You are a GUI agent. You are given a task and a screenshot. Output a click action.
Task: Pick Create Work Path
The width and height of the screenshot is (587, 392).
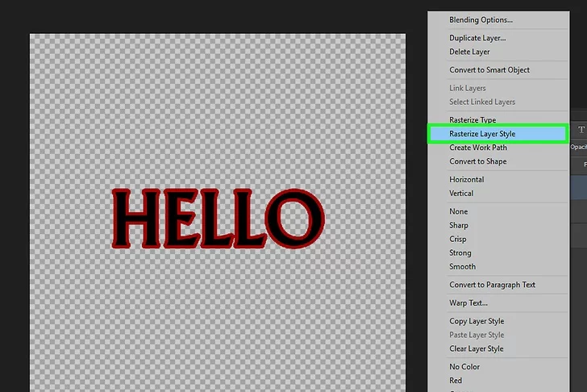pos(477,148)
